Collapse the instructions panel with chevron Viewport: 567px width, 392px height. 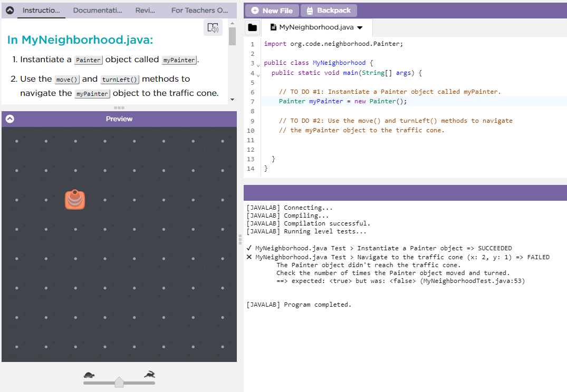pyautogui.click(x=9, y=10)
